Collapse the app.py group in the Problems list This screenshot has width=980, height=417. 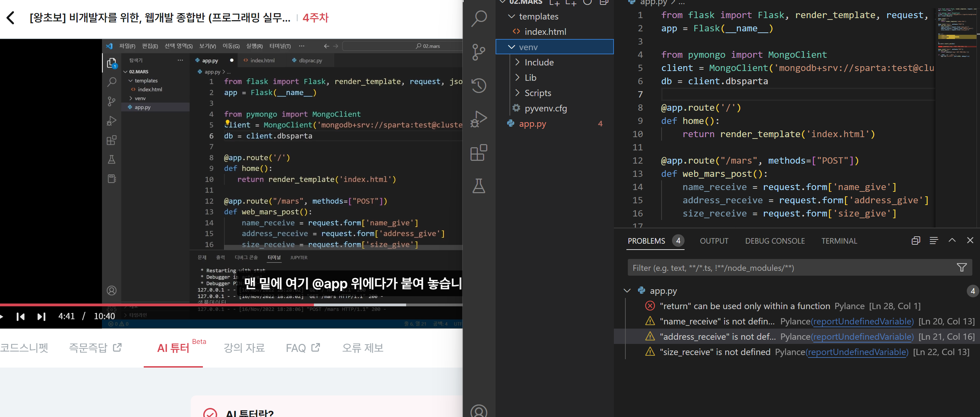click(x=627, y=291)
